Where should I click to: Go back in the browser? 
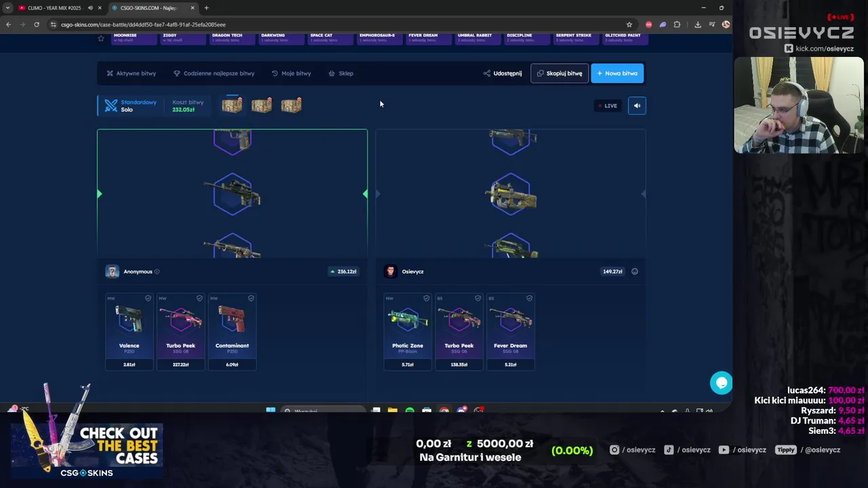(8, 24)
